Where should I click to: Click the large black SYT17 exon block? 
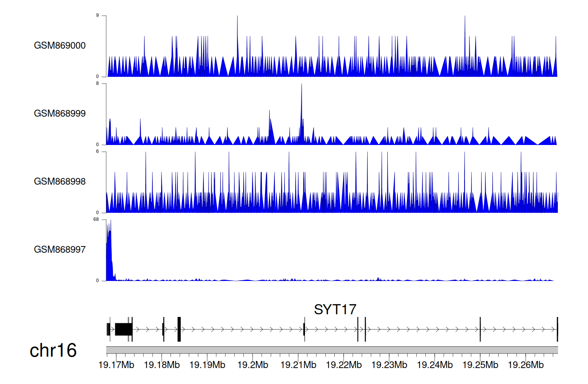click(123, 329)
